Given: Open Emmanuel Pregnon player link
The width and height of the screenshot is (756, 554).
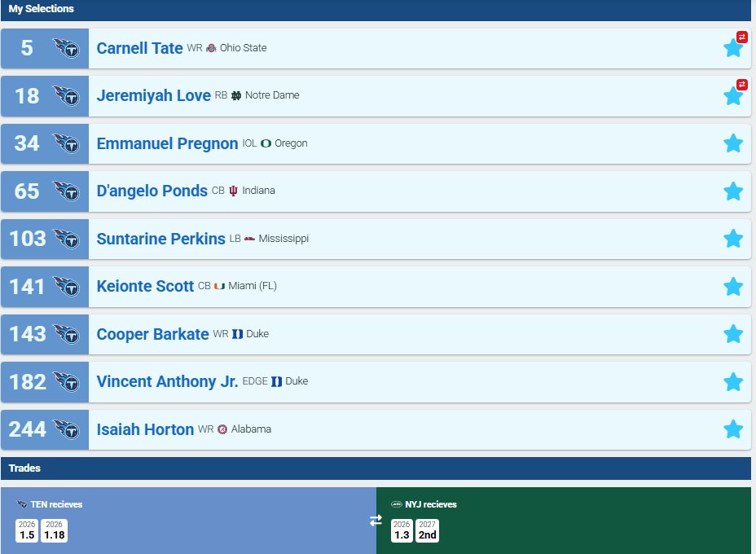Looking at the screenshot, I should point(167,143).
